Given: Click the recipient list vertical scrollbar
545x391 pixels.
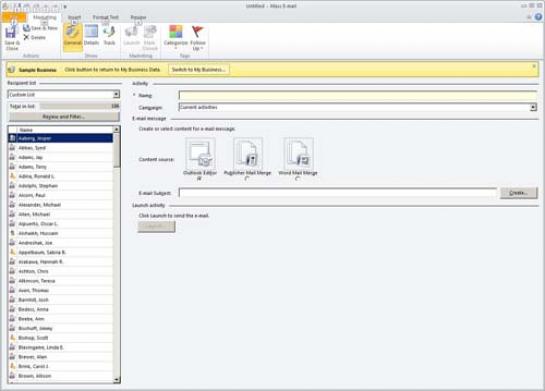Looking at the screenshot, I should 116,255.
